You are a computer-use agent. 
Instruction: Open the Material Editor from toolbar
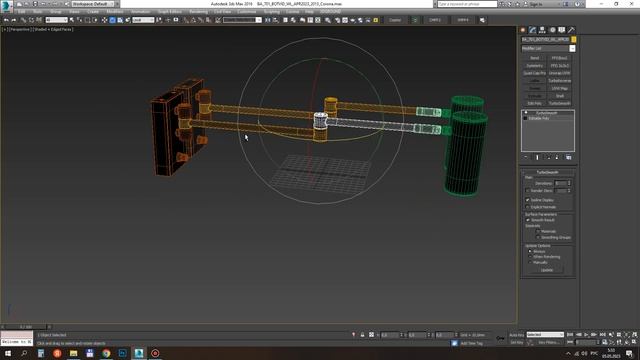point(328,20)
